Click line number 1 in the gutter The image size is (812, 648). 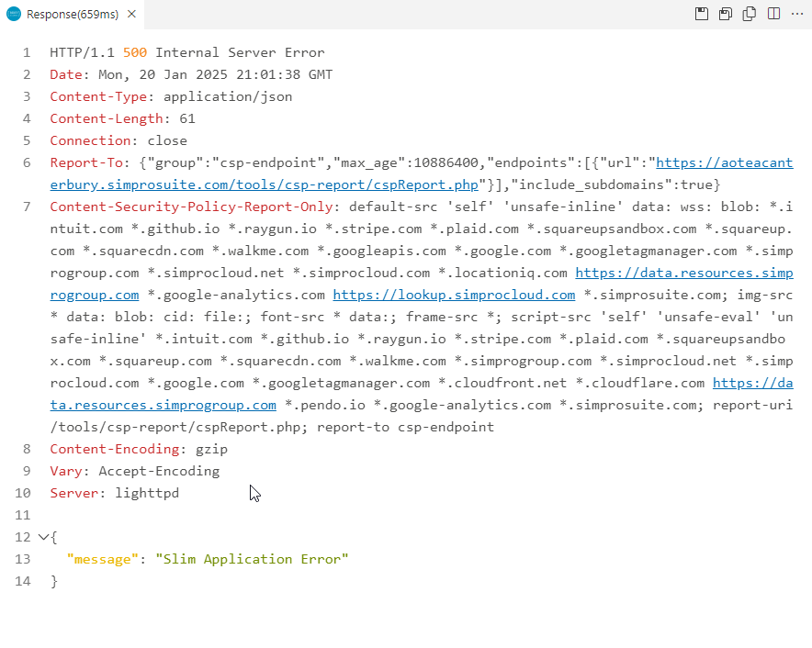[x=27, y=53]
